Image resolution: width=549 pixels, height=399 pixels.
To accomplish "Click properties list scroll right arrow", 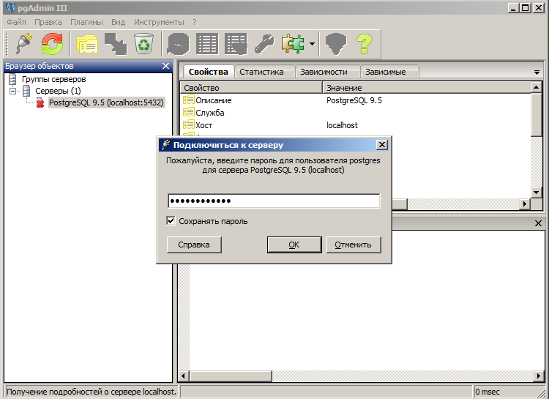I will click(524, 204).
